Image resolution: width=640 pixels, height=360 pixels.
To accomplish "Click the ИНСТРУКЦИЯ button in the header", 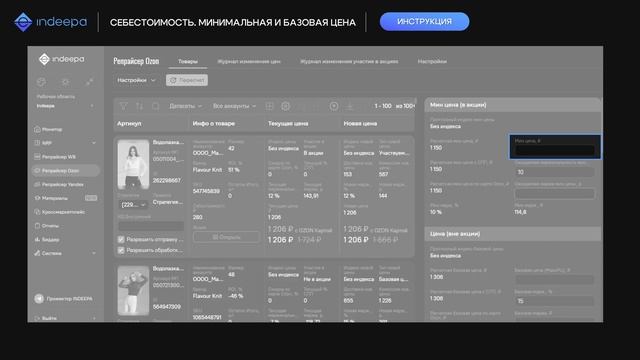I will [x=424, y=22].
